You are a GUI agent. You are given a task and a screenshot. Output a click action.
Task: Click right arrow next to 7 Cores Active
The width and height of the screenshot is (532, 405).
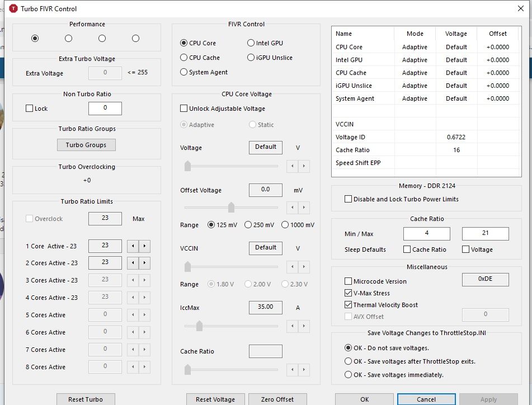click(144, 350)
